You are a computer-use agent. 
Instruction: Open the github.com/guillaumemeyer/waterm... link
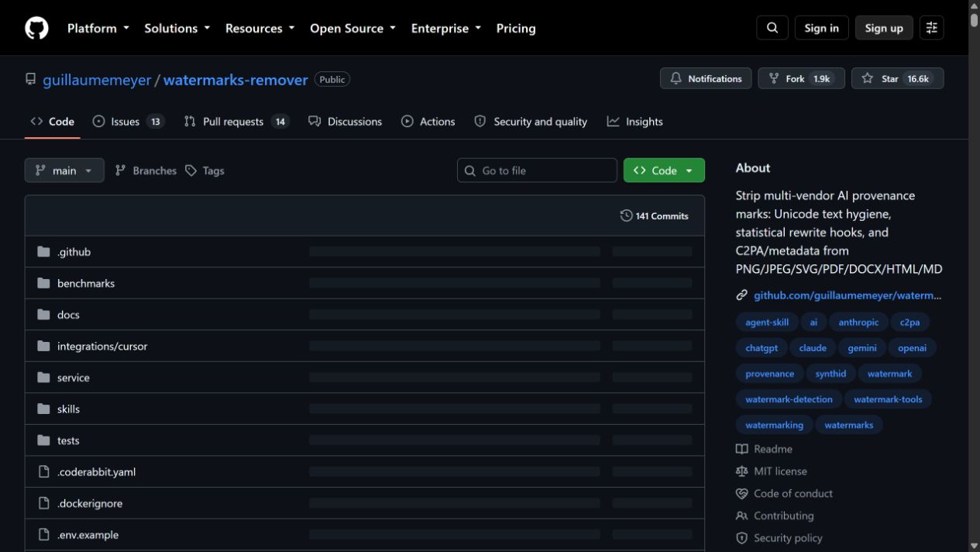click(x=848, y=295)
